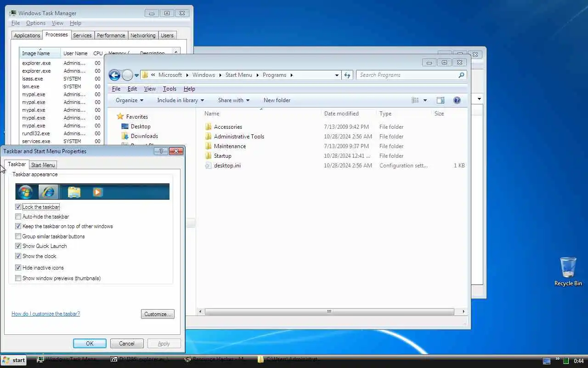Viewport: 588px width, 368px height.
Task: Select the desktop.ini file icon
Action: (x=208, y=165)
